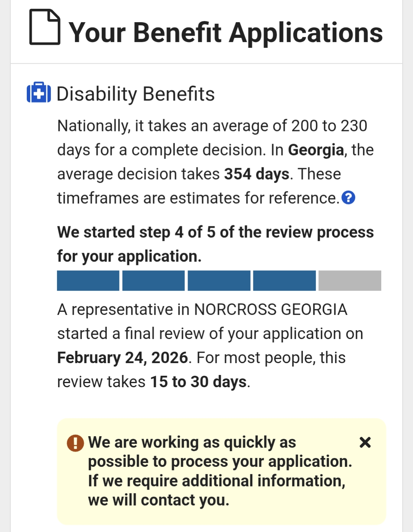The height and width of the screenshot is (532, 413).
Task: Click the bold 15 to 30 days text
Action: coord(198,382)
